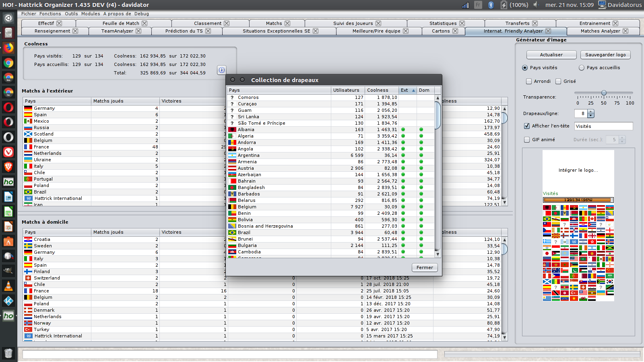644x362 pixels.
Task: Enable the Arrondi checkbox
Action: point(529,81)
